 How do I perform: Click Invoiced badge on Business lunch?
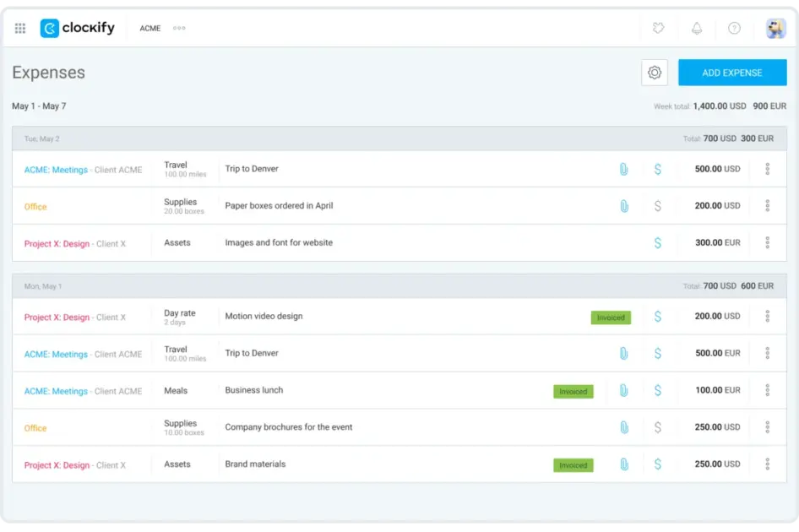(x=573, y=391)
